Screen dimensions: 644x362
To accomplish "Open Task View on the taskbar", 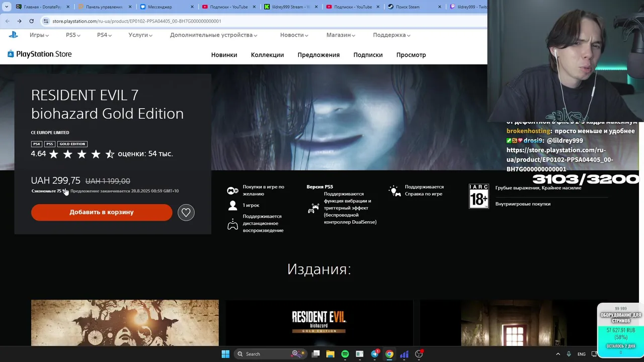I will click(x=315, y=354).
